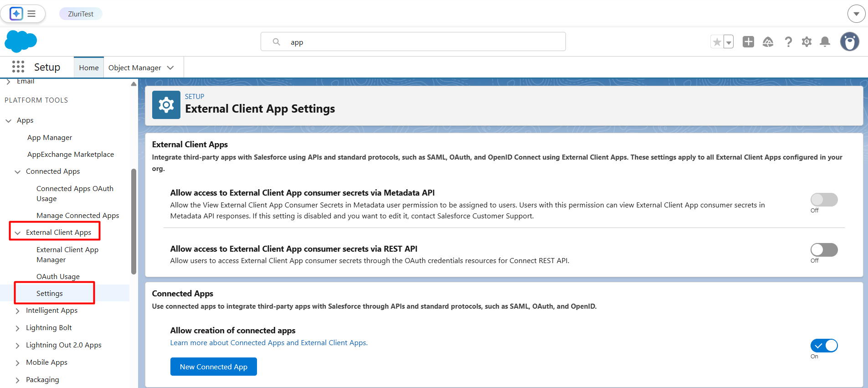Open OAuth Usage under External Client Apps

(58, 276)
